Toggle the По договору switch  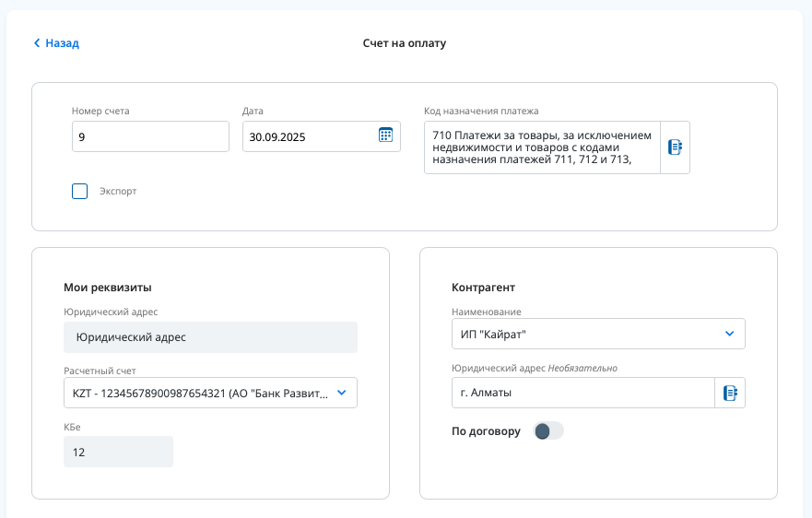548,431
